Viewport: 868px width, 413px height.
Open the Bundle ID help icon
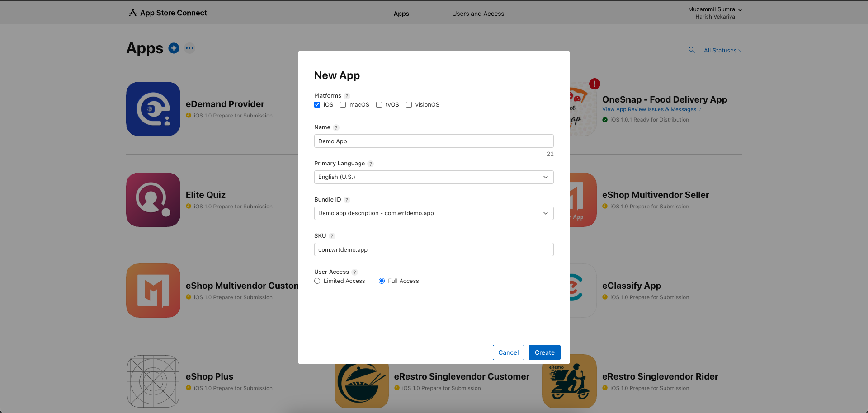point(347,200)
